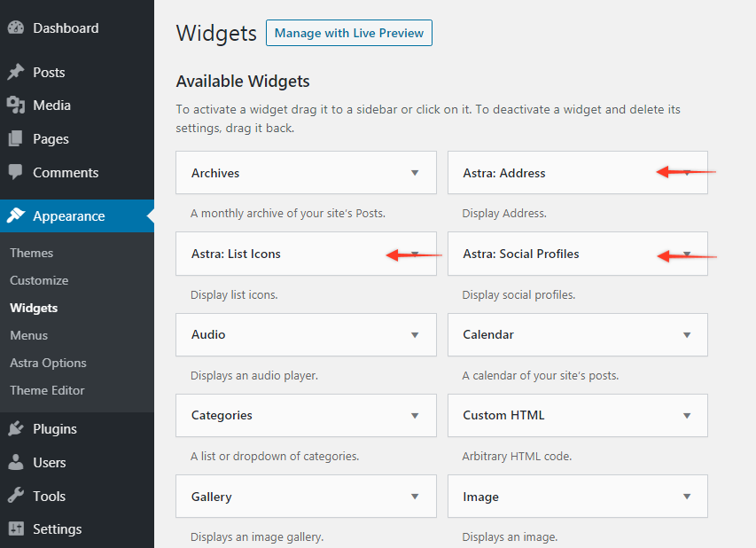This screenshot has width=756, height=548.
Task: Expand the Archives widget arrow
Action: 415,173
